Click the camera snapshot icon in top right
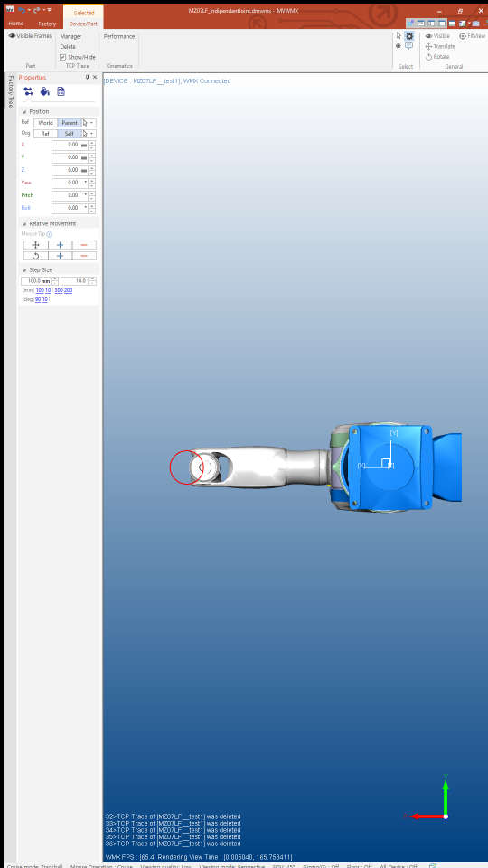Screen dimensions: 488x868 476,24
